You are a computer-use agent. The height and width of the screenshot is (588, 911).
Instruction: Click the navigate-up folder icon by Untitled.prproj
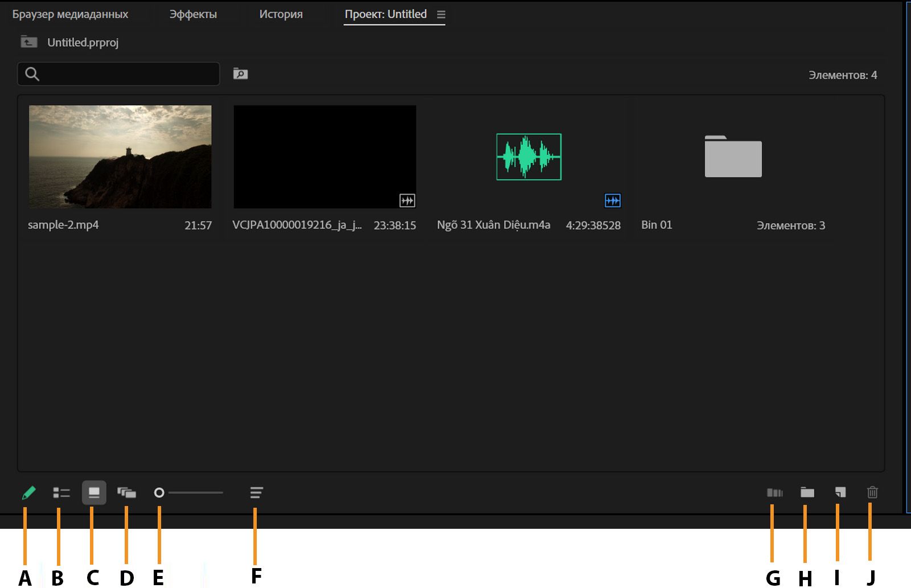pyautogui.click(x=28, y=42)
